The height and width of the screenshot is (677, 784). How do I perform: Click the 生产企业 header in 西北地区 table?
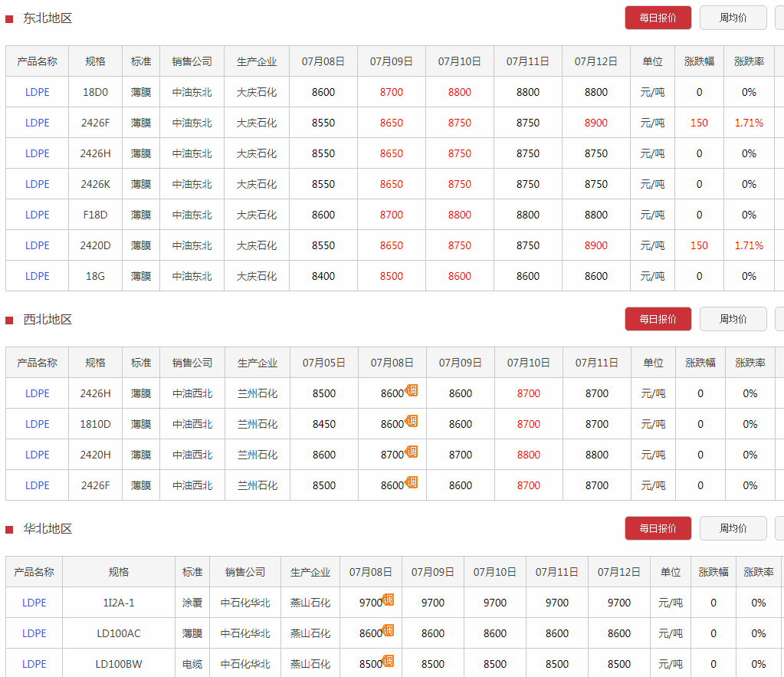point(258,363)
